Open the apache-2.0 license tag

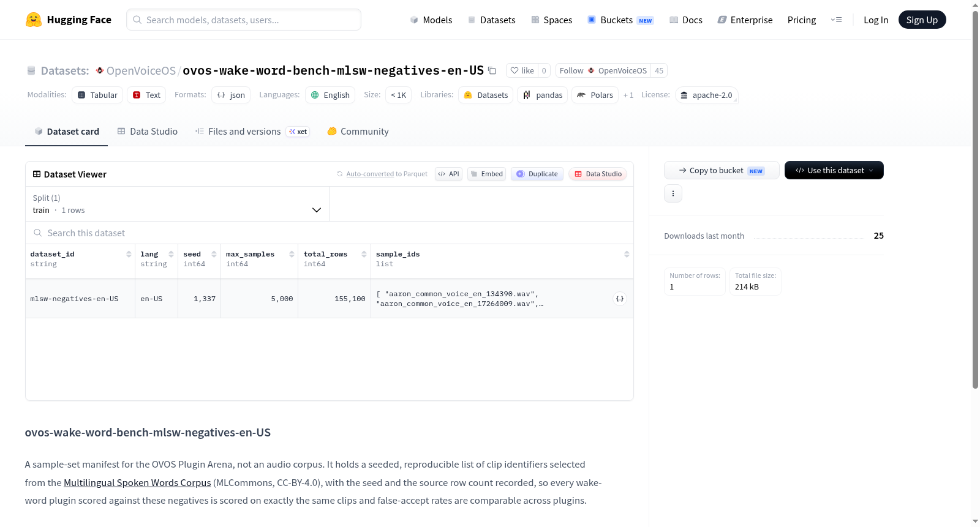click(706, 95)
